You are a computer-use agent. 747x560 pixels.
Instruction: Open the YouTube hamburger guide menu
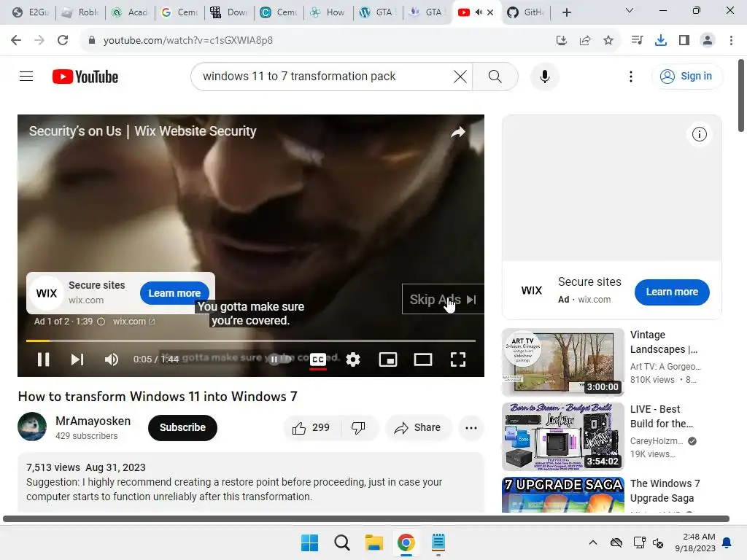26,76
